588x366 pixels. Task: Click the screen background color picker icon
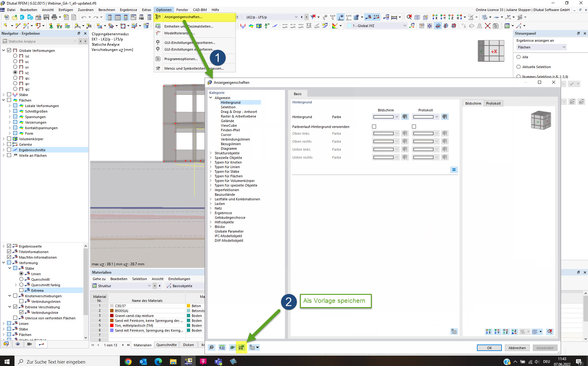[x=405, y=117]
